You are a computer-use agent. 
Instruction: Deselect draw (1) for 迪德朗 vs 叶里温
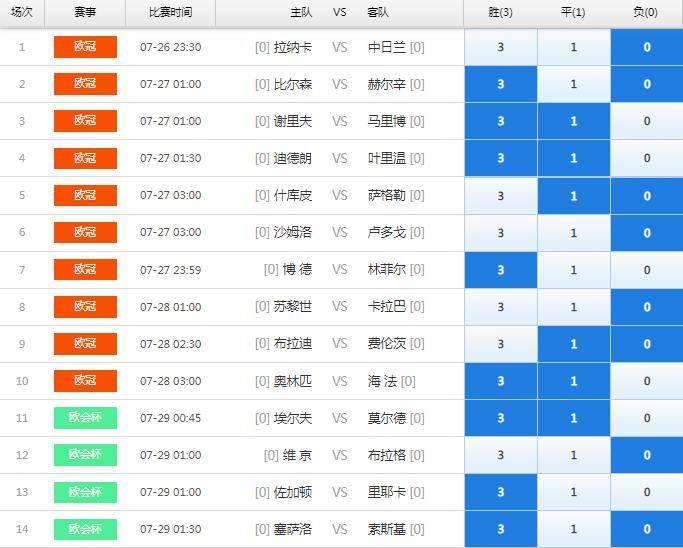574,158
